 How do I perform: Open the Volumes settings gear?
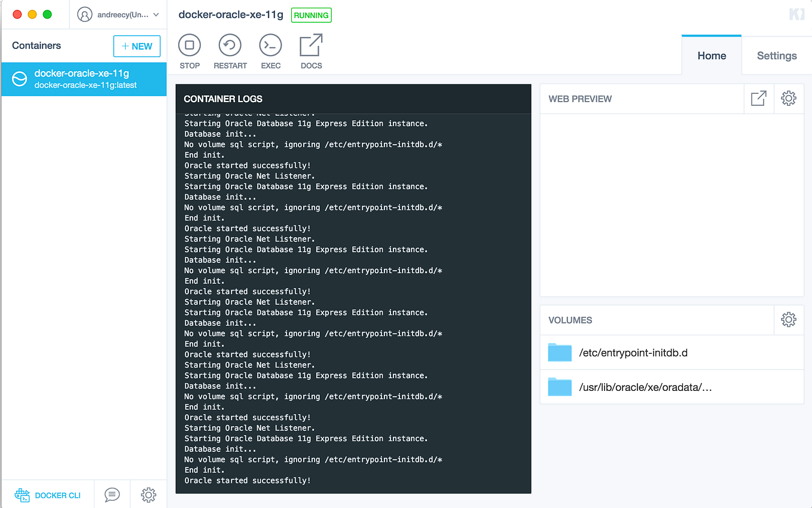pyautogui.click(x=789, y=319)
